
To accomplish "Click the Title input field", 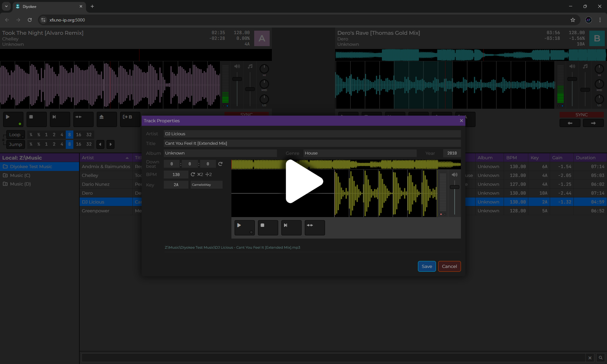I will 312,143.
